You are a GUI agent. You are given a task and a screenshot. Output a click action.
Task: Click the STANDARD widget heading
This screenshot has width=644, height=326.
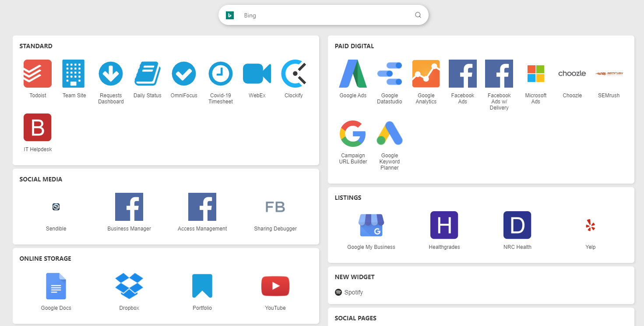36,46
